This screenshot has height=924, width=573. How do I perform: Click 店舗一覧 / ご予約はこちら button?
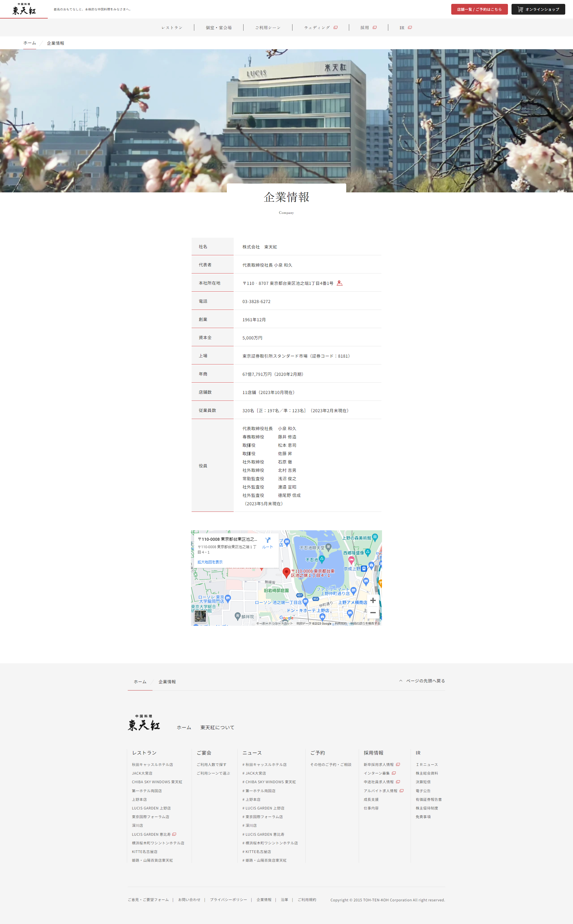[x=479, y=10]
